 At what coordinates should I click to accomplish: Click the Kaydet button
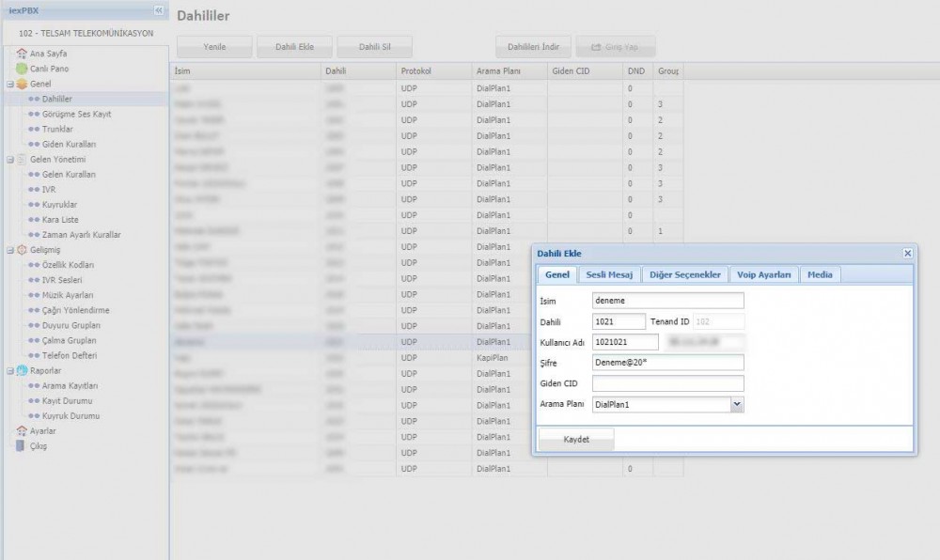576,439
